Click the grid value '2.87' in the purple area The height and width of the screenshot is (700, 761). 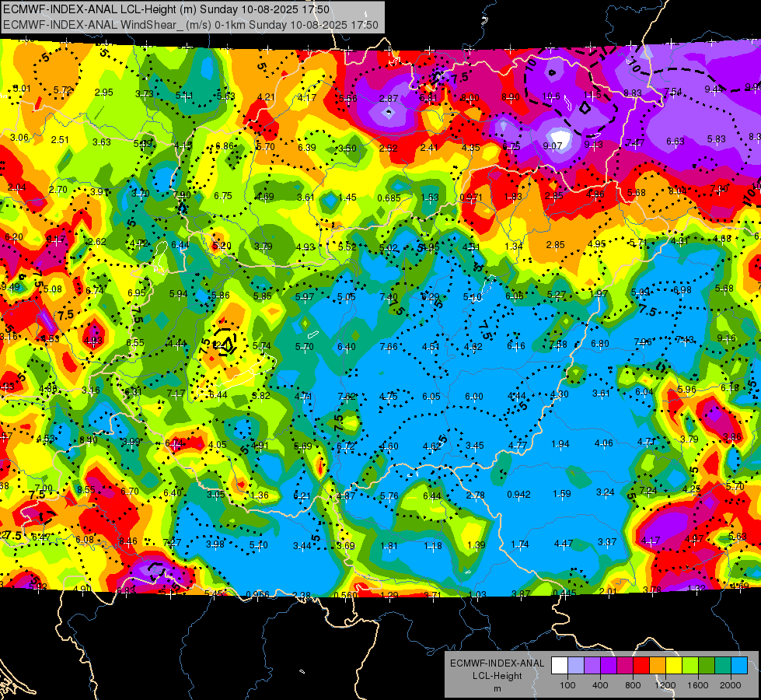coord(388,98)
